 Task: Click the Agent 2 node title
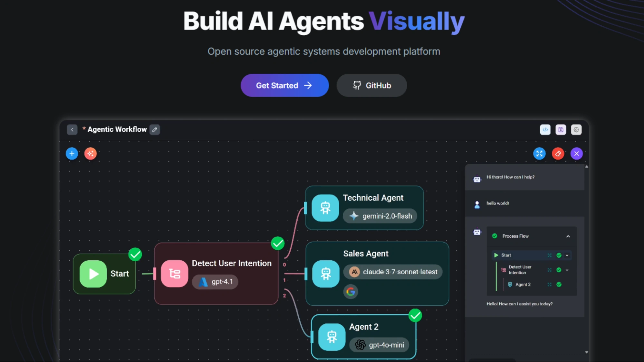364,327
